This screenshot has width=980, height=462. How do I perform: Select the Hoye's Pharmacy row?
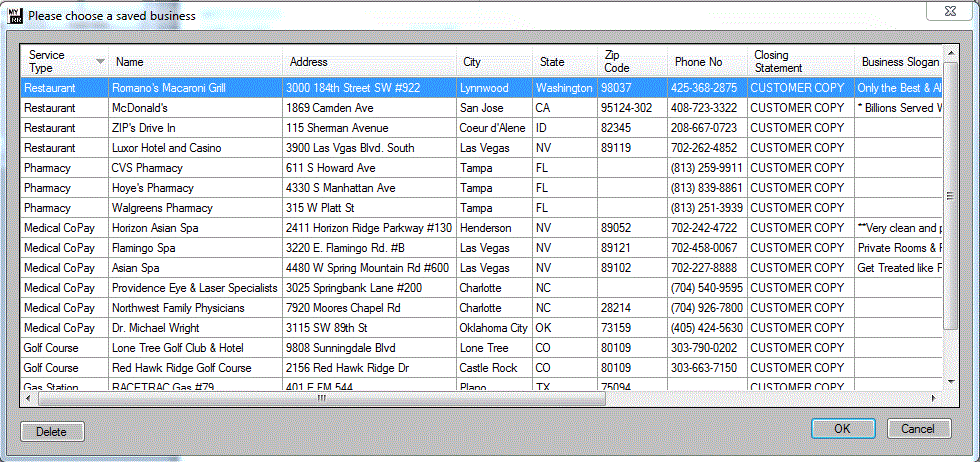coord(481,188)
